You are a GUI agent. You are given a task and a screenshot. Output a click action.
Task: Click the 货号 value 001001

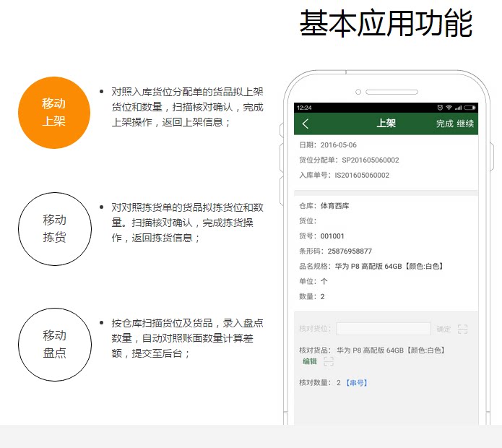click(x=332, y=236)
